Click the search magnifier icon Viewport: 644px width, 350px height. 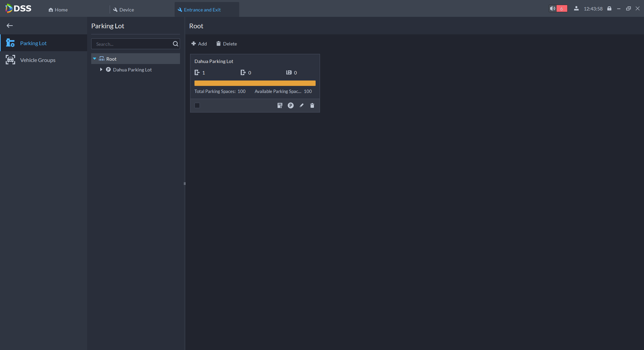click(x=175, y=44)
